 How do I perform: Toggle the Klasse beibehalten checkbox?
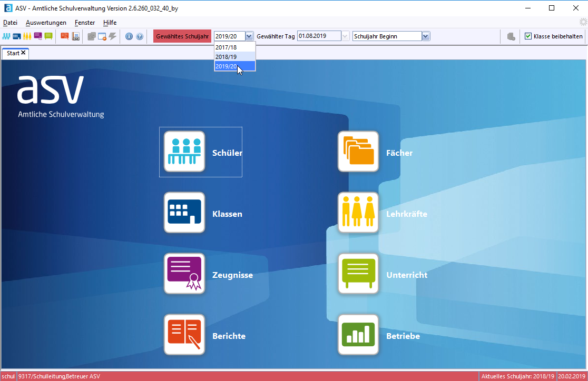click(528, 36)
